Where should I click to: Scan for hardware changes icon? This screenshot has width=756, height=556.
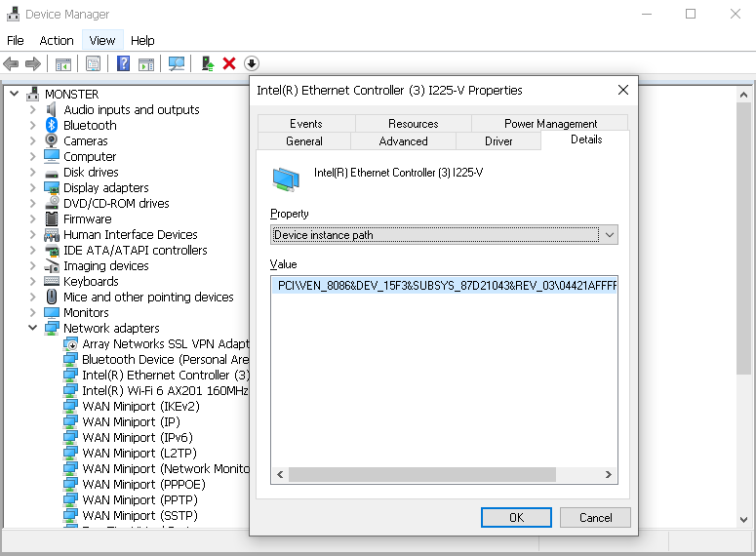(176, 63)
